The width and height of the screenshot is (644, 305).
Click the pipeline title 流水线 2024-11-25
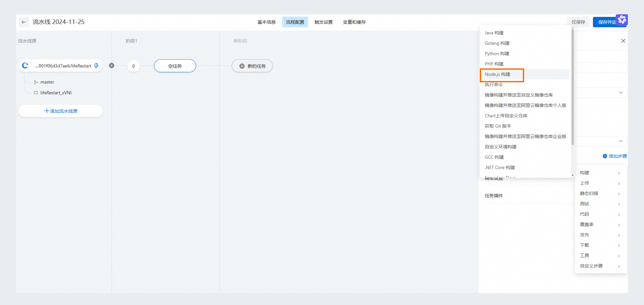(x=59, y=22)
